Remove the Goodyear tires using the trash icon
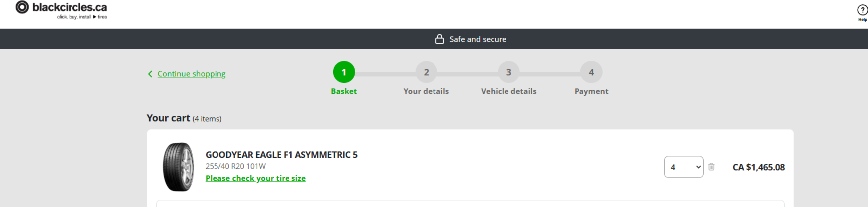The height and width of the screenshot is (207, 868). click(711, 167)
